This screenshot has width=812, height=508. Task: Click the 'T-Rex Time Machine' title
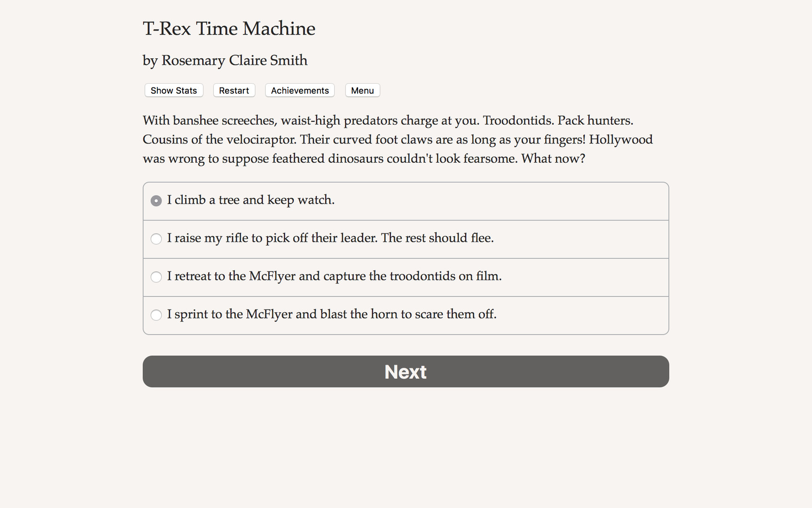pos(229,28)
